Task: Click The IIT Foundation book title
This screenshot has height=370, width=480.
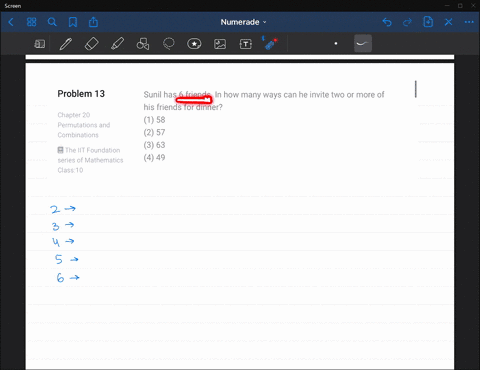Action: [90, 160]
